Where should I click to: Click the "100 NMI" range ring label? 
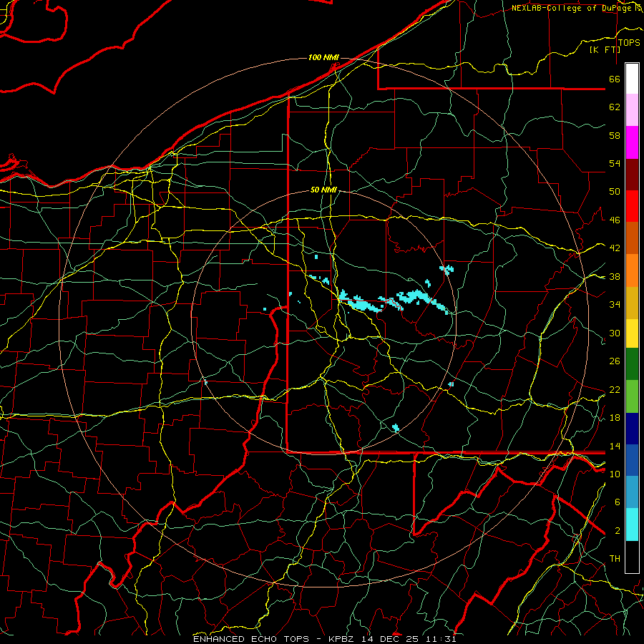[323, 57]
